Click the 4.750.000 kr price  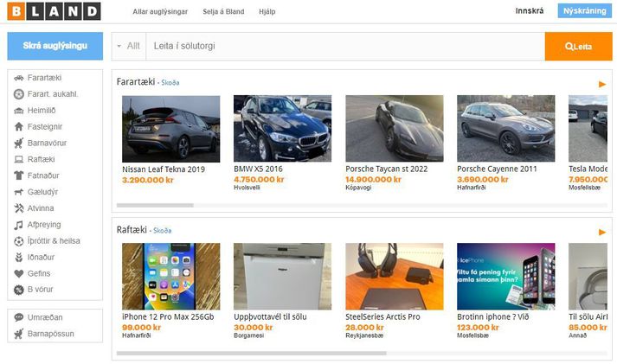259,180
